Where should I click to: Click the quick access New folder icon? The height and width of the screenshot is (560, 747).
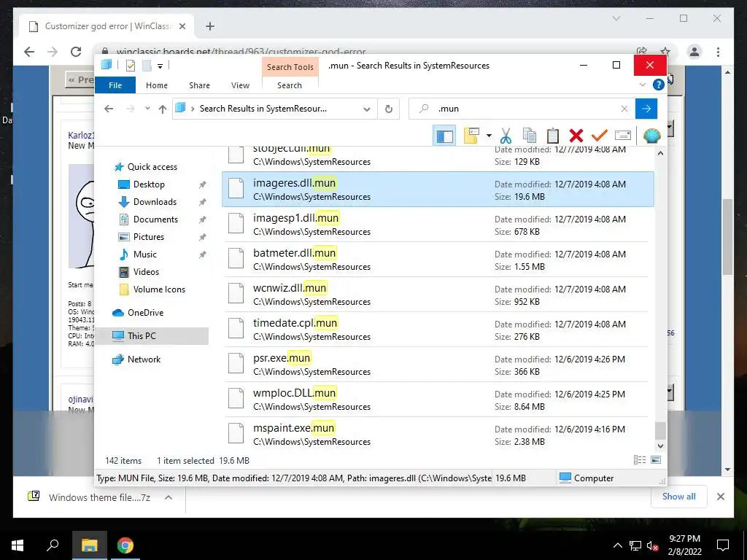click(147, 66)
